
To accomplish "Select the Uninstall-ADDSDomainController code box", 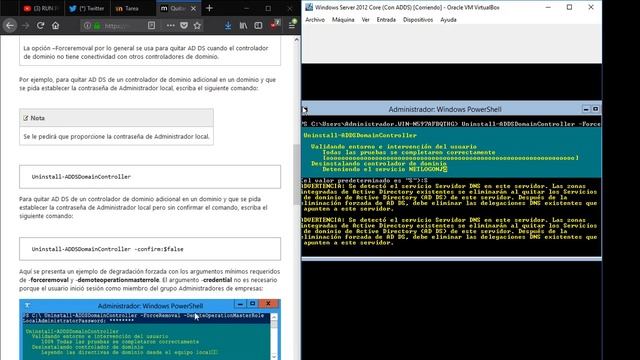I will point(150,177).
